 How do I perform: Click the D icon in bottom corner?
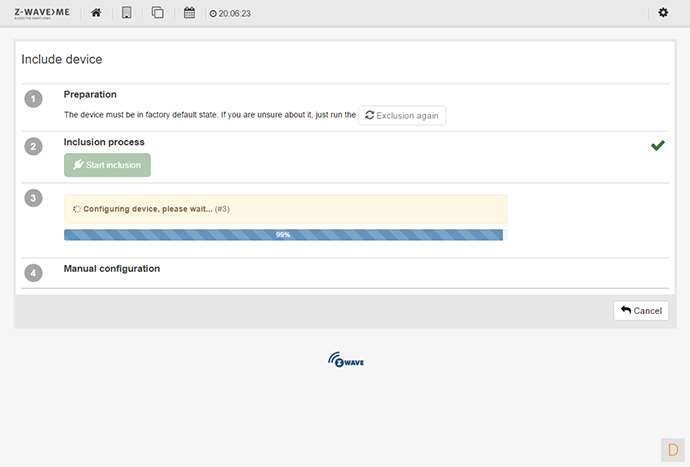coord(673,450)
